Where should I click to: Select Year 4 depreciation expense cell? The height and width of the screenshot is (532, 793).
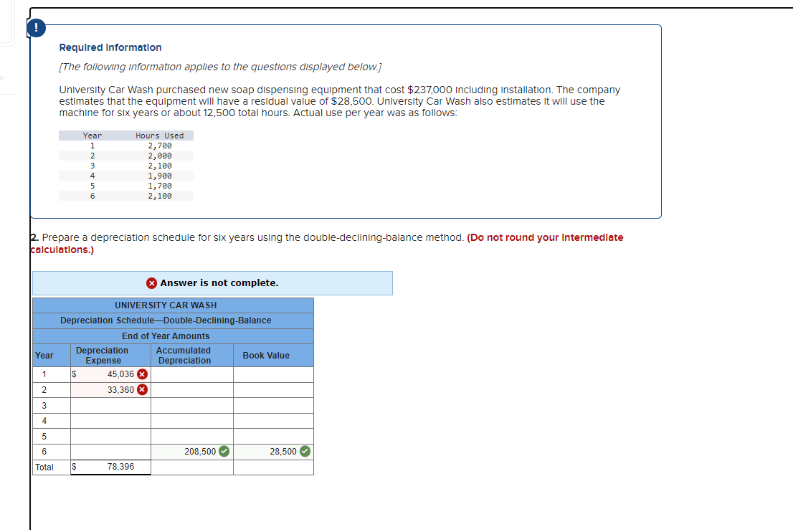(110, 421)
